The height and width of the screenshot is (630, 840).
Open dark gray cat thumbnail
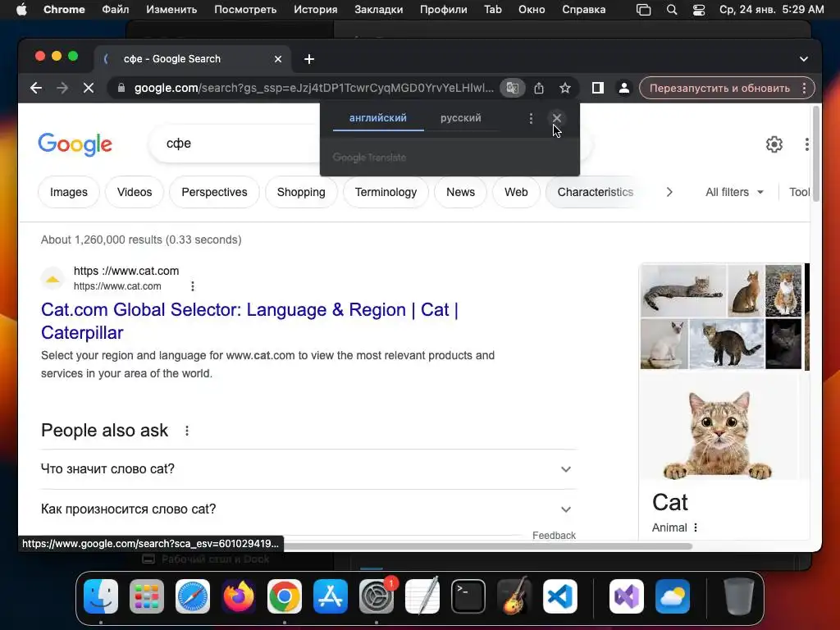click(783, 344)
